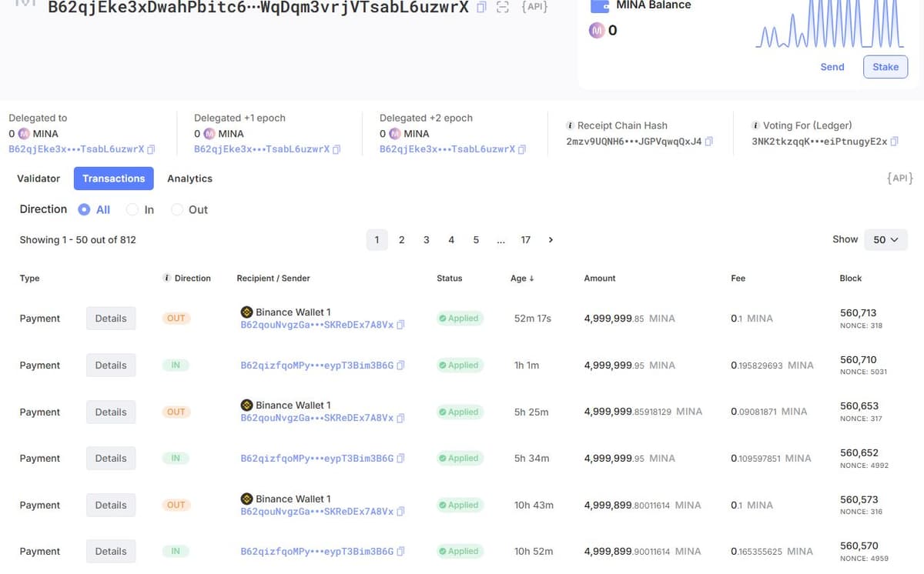Open the Delegated +2 epoch address link
This screenshot has height=574, width=924.
pos(447,149)
